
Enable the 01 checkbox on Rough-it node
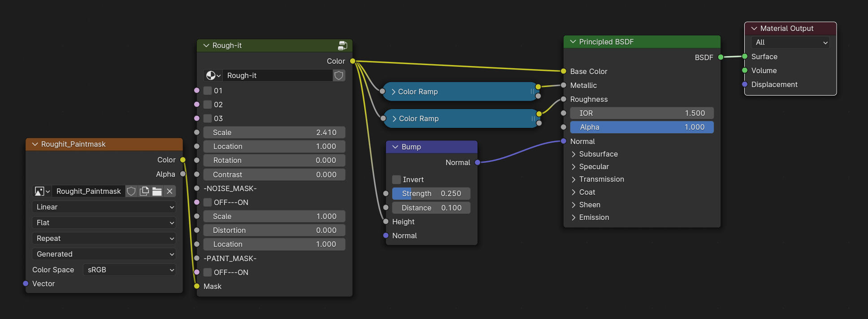[208, 91]
